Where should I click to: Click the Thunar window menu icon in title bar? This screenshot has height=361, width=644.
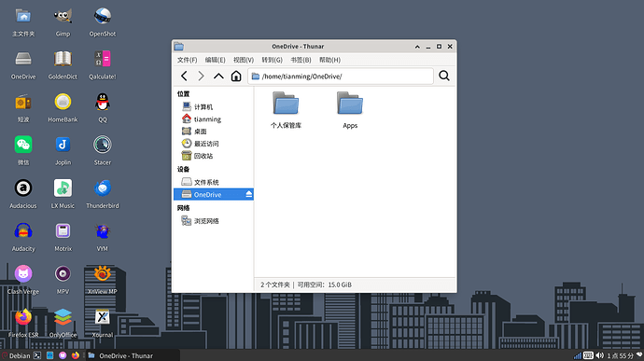tap(178, 47)
